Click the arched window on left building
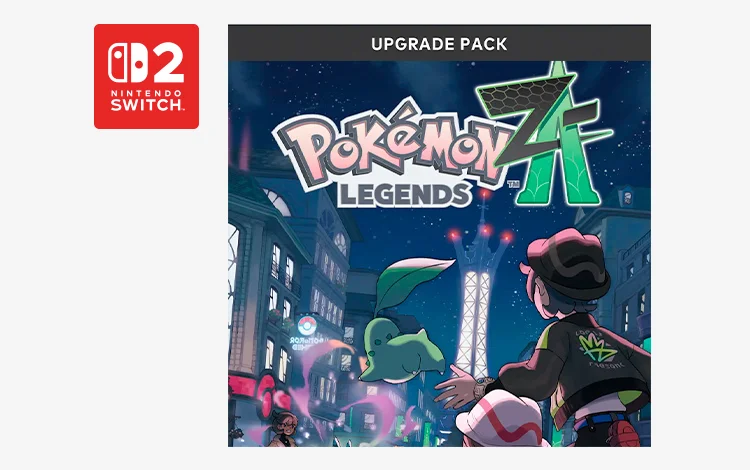Screen dimensions: 750x470 point(276,200)
